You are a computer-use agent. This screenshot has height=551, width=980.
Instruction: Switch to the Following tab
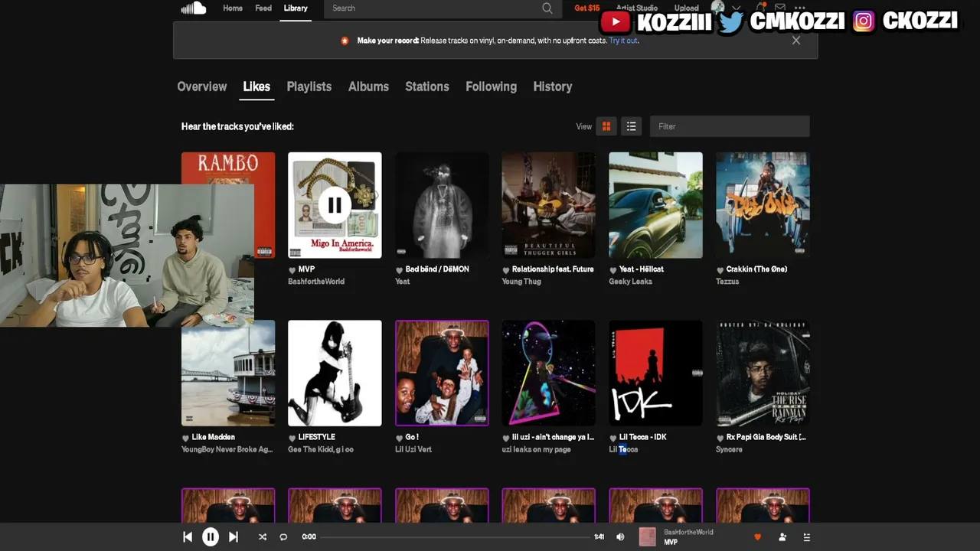click(x=491, y=86)
